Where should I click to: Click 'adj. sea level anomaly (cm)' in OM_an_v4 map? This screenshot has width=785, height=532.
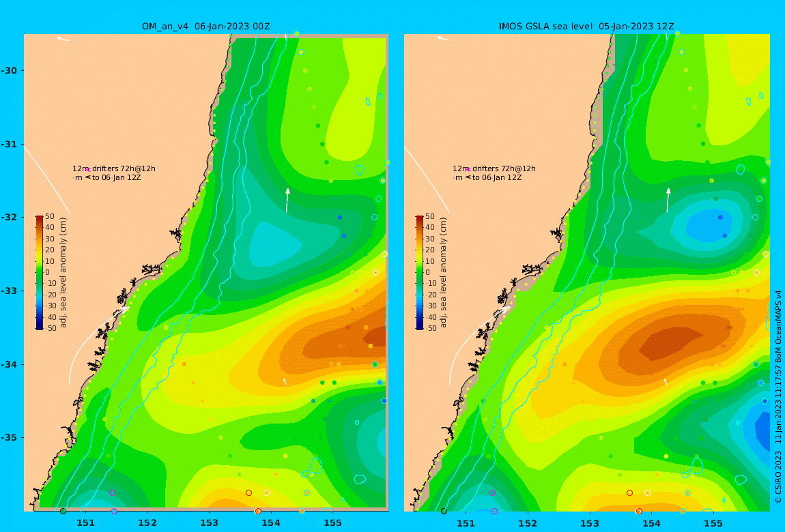pos(63,273)
